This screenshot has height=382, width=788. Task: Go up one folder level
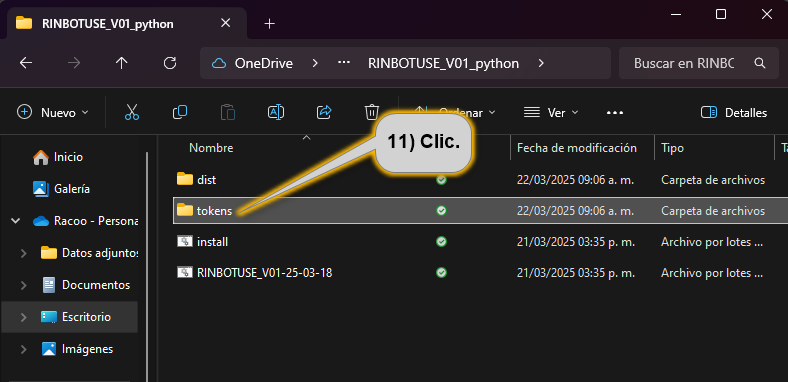[x=122, y=63]
